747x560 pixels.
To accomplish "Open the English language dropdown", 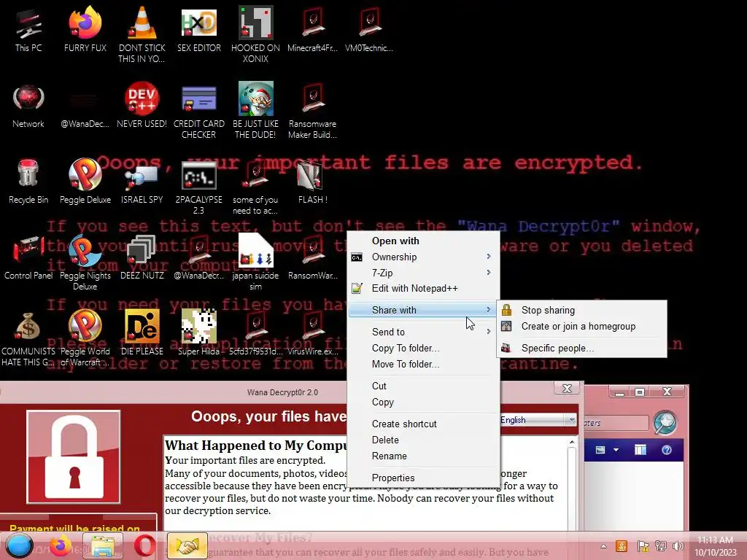I will (x=538, y=420).
